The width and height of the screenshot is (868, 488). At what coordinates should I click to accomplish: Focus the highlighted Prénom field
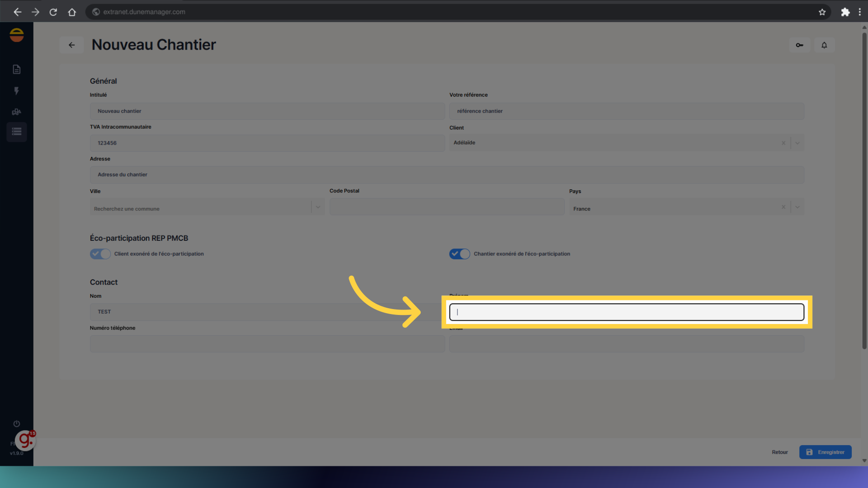pos(627,312)
